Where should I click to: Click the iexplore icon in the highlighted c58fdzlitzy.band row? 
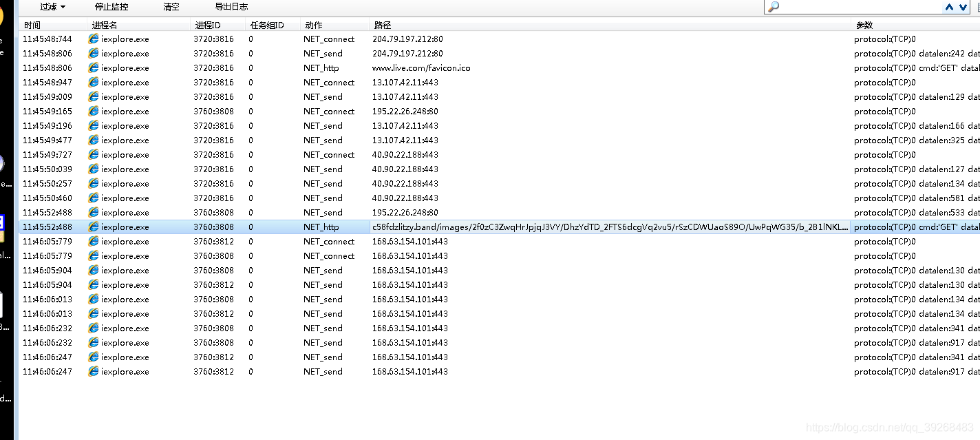(94, 227)
